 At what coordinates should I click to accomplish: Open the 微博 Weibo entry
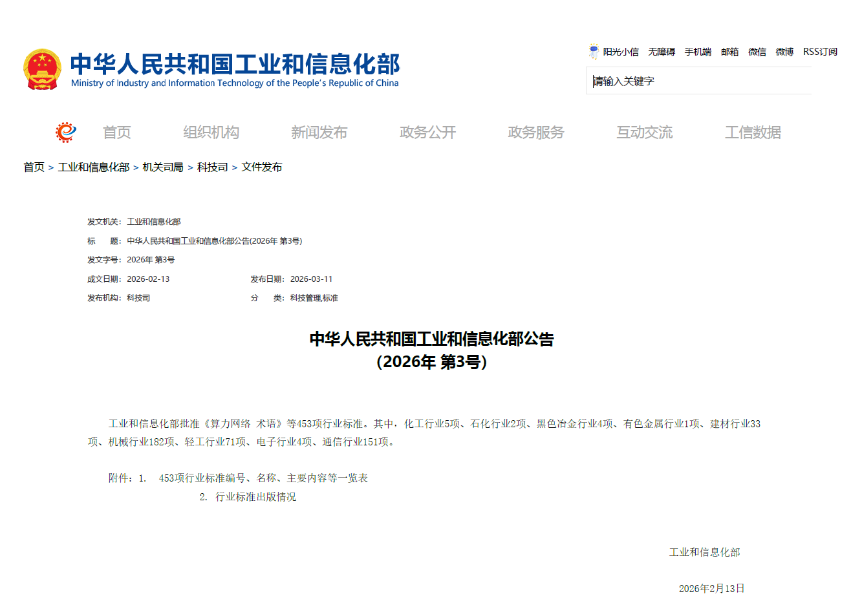click(x=784, y=52)
